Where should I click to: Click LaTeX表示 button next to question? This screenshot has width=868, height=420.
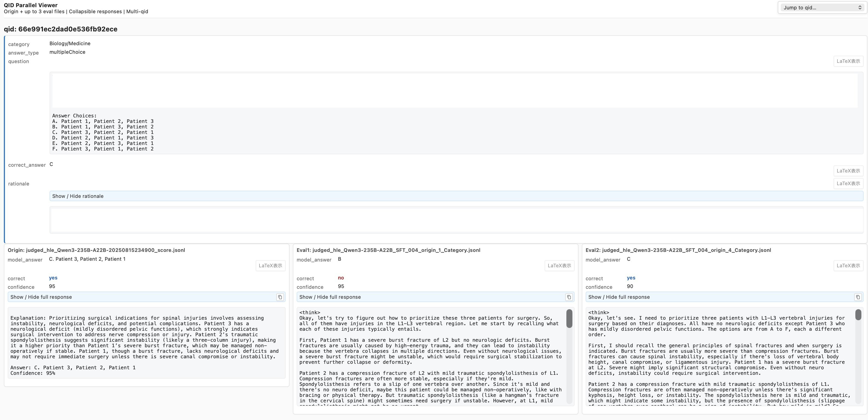pos(848,61)
